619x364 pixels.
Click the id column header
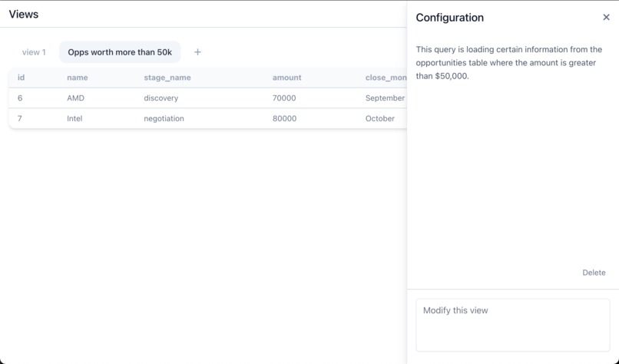(x=21, y=78)
